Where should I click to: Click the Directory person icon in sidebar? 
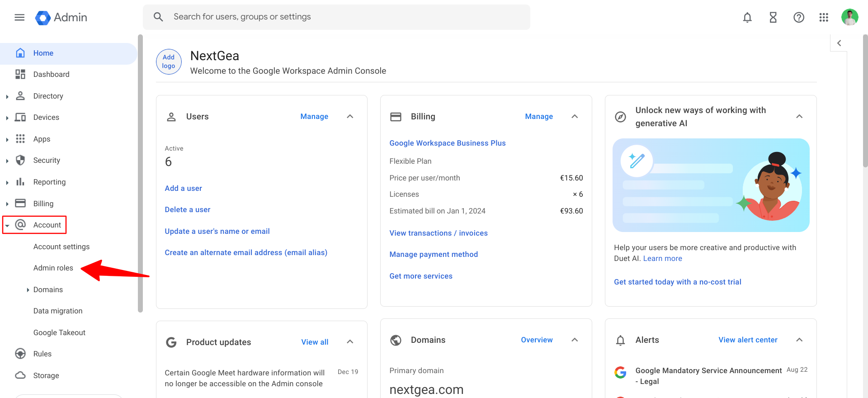20,96
